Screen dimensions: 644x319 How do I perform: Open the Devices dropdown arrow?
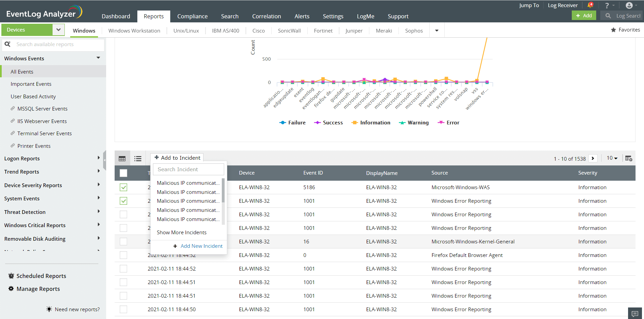pos(58,29)
